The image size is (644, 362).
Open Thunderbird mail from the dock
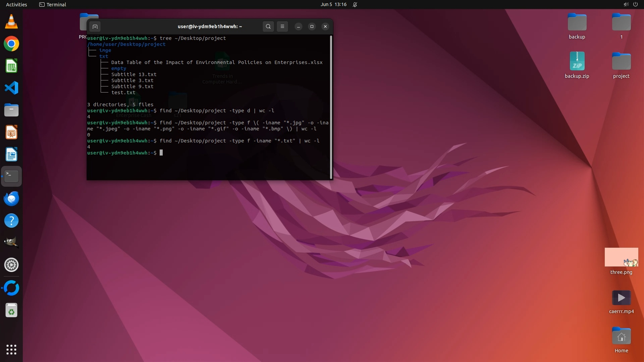(11, 198)
